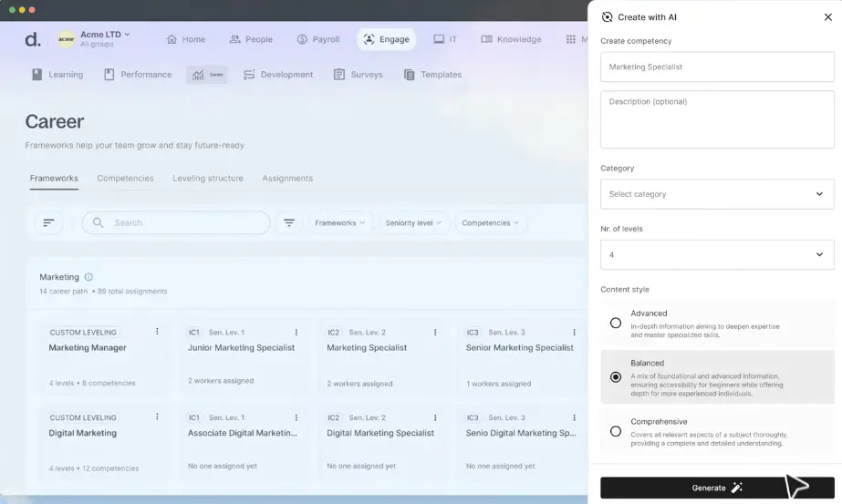Click the d. logo icon

33,39
